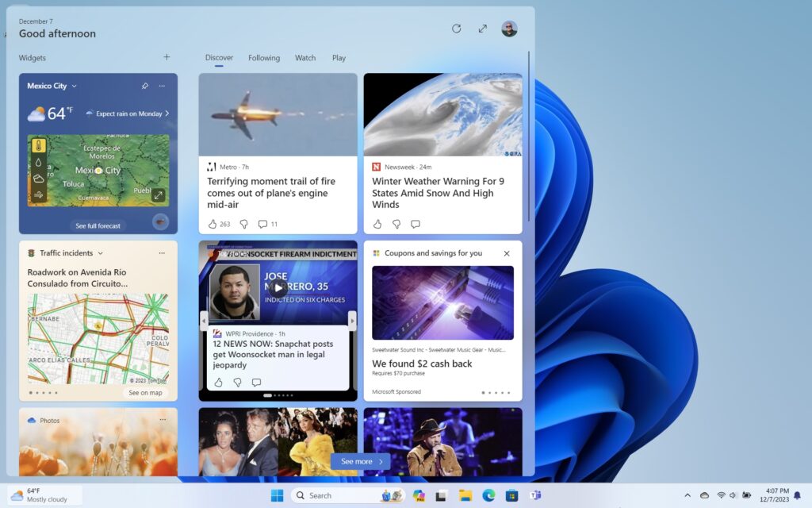Open weather widget more options

(x=162, y=86)
